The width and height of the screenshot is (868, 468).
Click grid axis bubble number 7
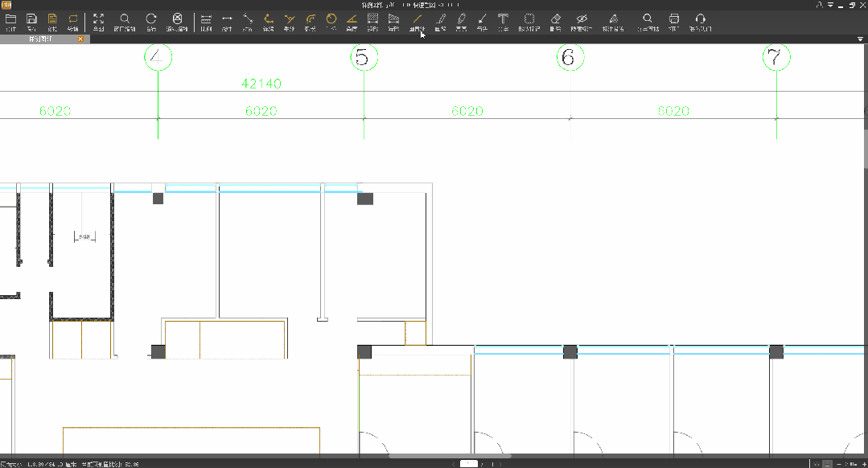(x=776, y=57)
